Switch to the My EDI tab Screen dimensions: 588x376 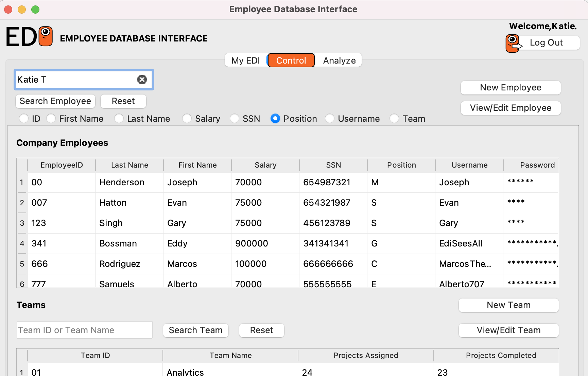(x=245, y=60)
